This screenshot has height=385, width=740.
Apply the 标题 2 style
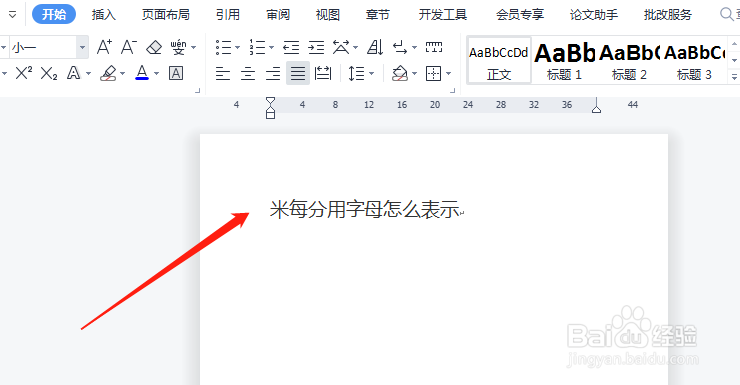pyautogui.click(x=629, y=60)
